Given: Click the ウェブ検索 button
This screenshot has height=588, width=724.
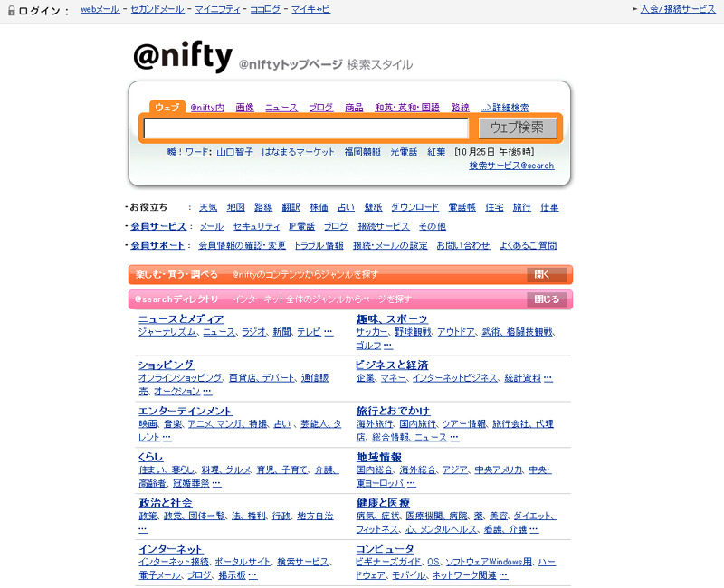Looking at the screenshot, I should coord(518,128).
